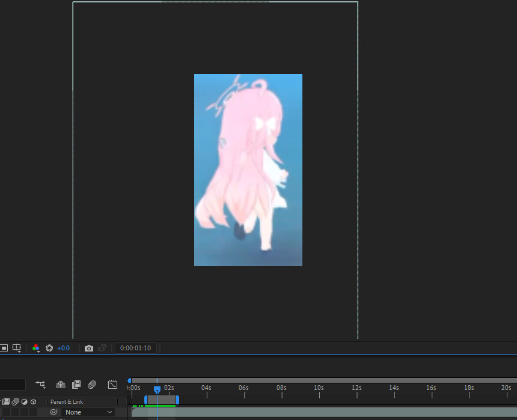The height and width of the screenshot is (420, 517).
Task: Click the 06s mark on time ruler
Action: (243, 388)
